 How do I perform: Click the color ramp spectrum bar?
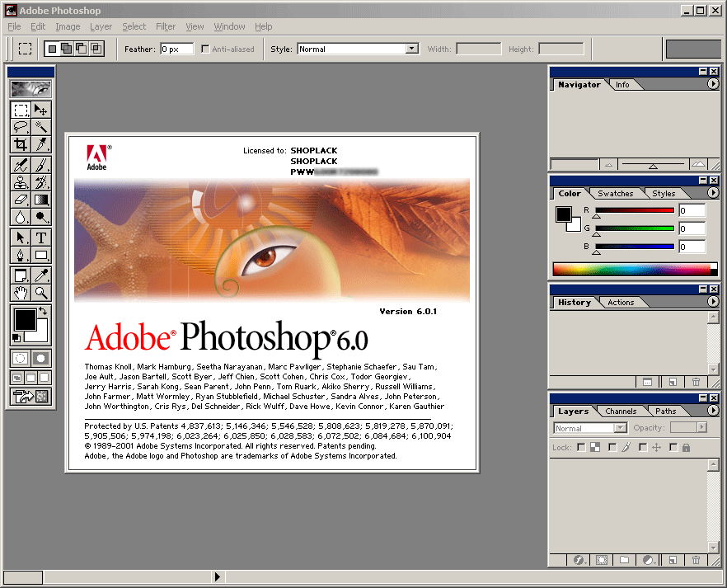[635, 269]
